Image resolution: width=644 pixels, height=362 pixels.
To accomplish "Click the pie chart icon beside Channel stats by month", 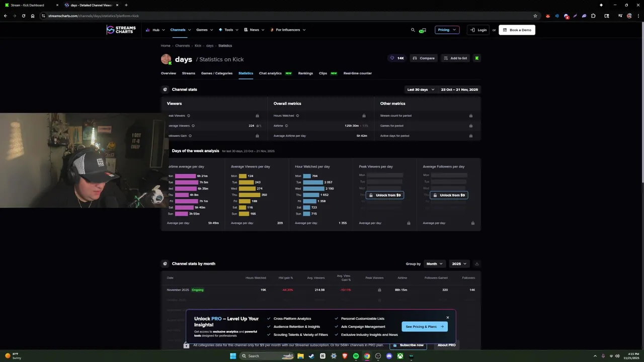I will pos(165,263).
